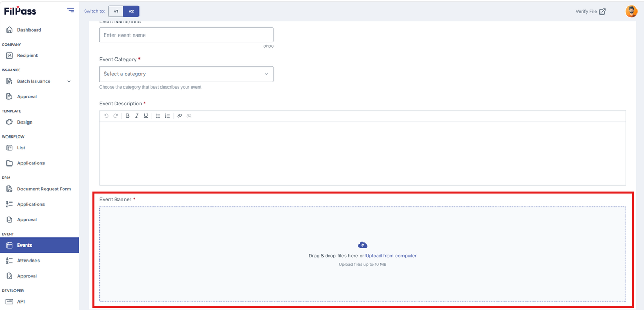Focus the Enter event name field
Viewport: 644px width, 310px height.
coord(186,35)
